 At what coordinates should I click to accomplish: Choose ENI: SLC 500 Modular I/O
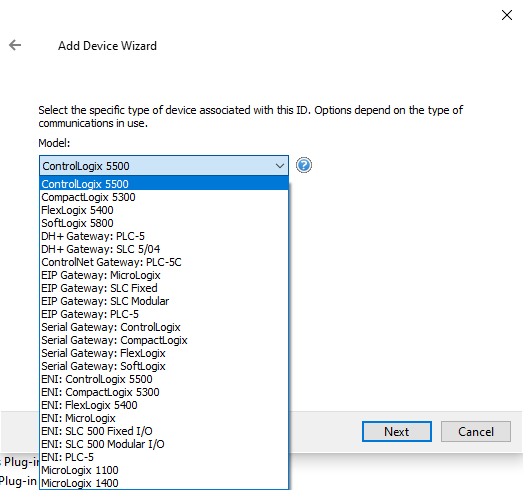click(x=164, y=444)
